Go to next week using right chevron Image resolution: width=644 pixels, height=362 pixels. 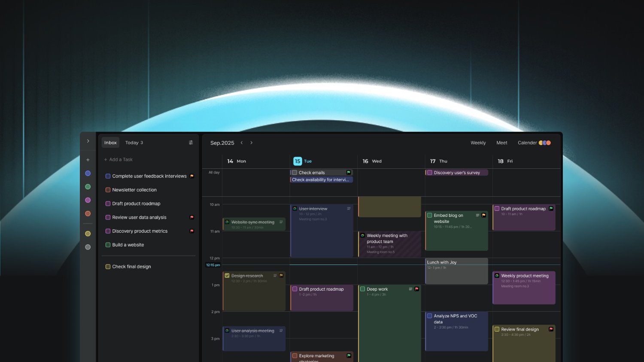click(x=252, y=143)
